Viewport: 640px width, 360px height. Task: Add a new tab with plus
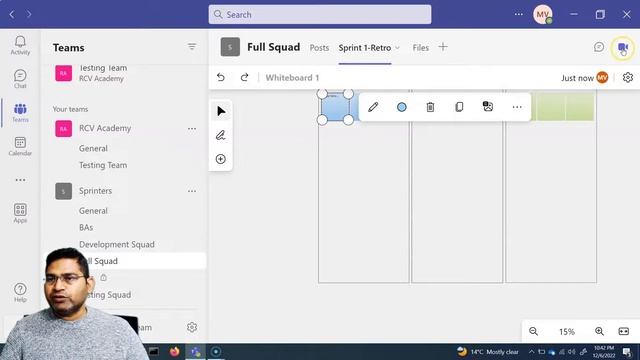click(443, 47)
